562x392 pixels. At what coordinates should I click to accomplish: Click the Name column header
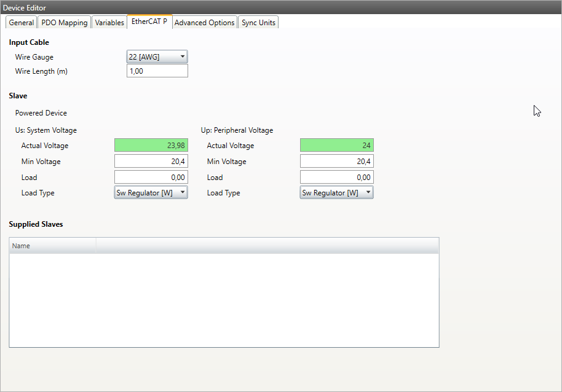coord(52,245)
